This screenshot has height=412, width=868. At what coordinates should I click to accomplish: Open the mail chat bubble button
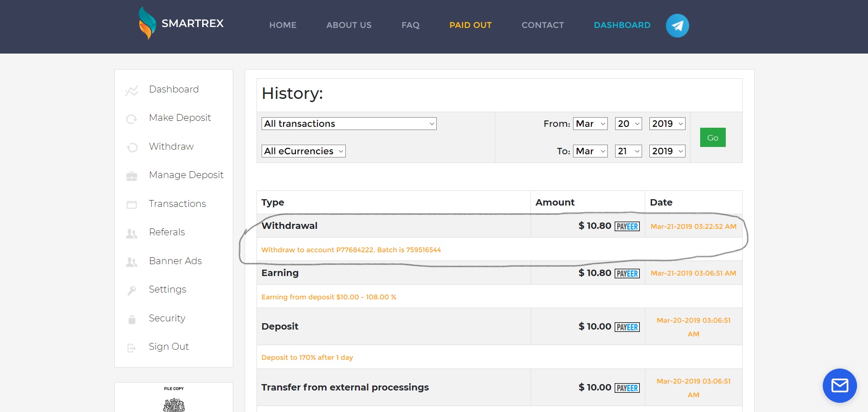point(840,385)
